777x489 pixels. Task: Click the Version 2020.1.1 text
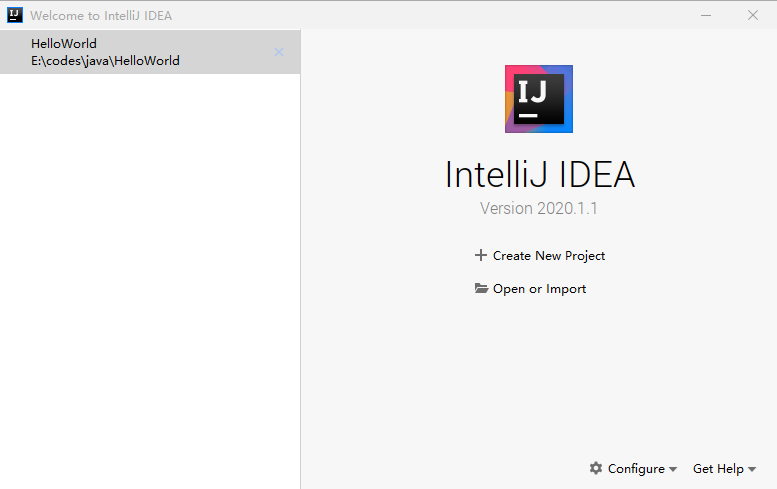coord(539,209)
